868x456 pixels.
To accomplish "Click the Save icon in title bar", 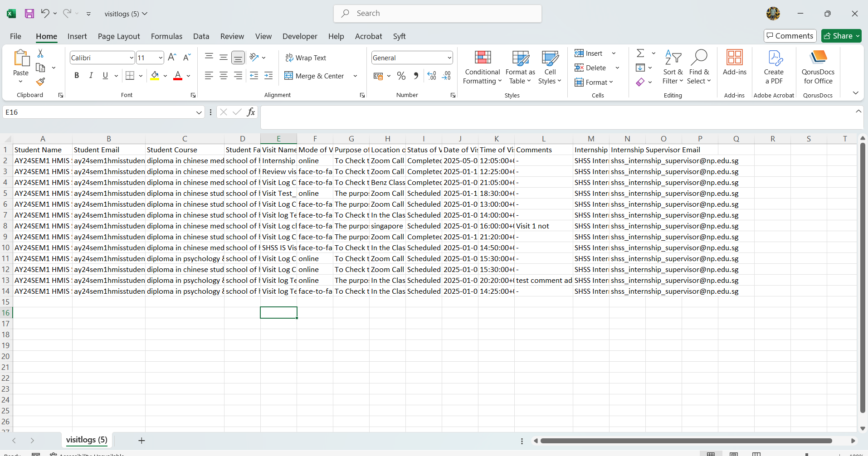I will 29,14.
